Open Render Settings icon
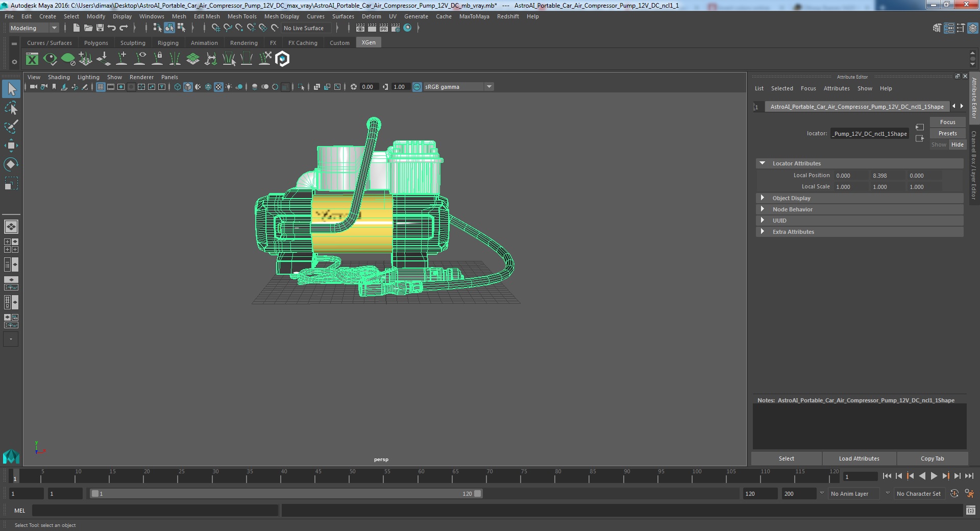Image resolution: width=980 pixels, height=531 pixels. coord(396,28)
